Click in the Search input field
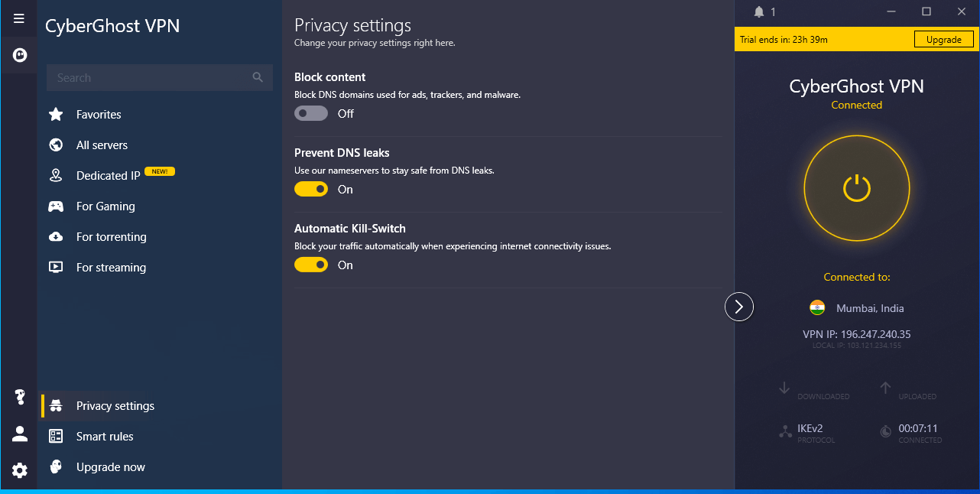The width and height of the screenshot is (980, 494). pos(160,77)
